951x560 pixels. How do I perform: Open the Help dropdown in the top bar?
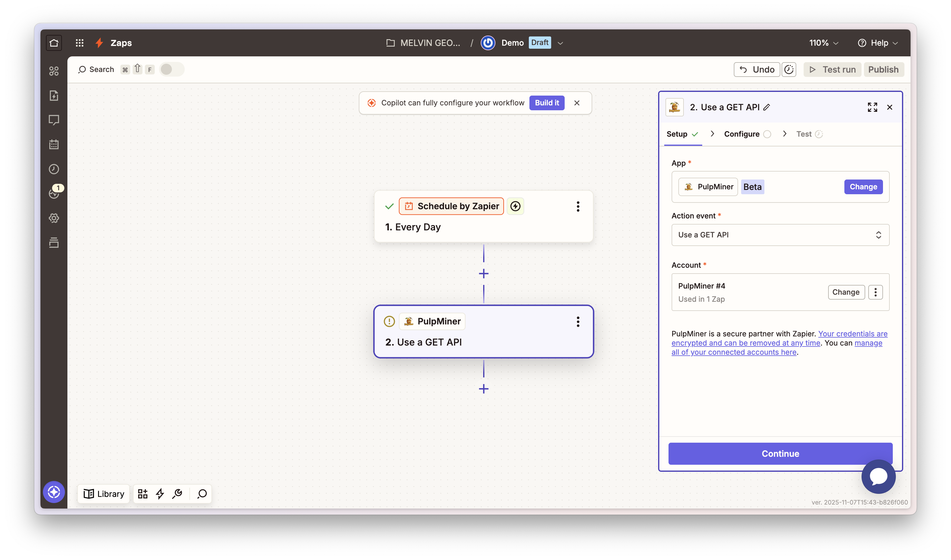pos(878,43)
